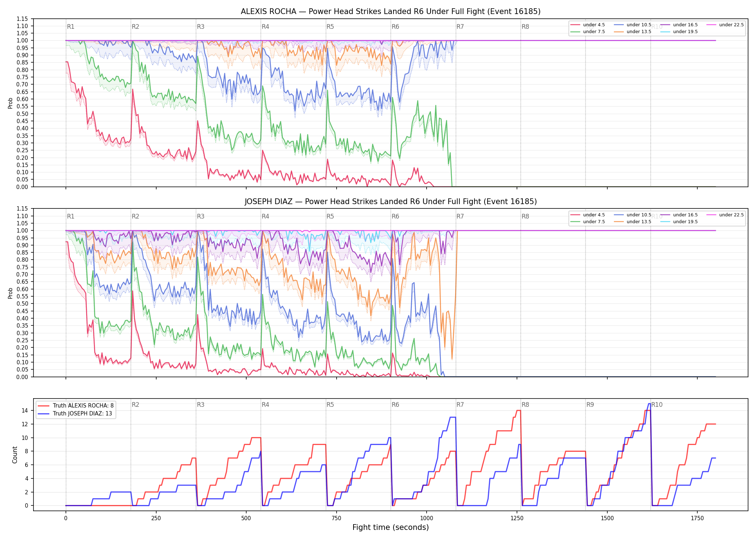Click R2 label in ALEXIS ROCHA chart
This screenshot has width=756, height=540.
click(x=135, y=27)
